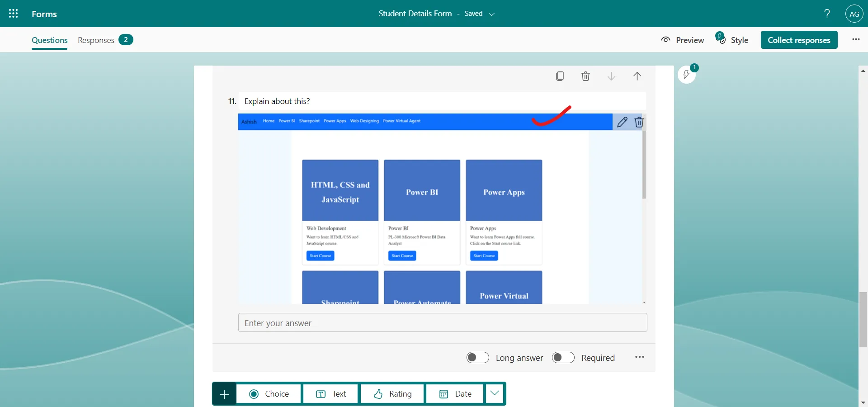Open account menu via AG avatar
The image size is (868, 407).
coord(854,14)
